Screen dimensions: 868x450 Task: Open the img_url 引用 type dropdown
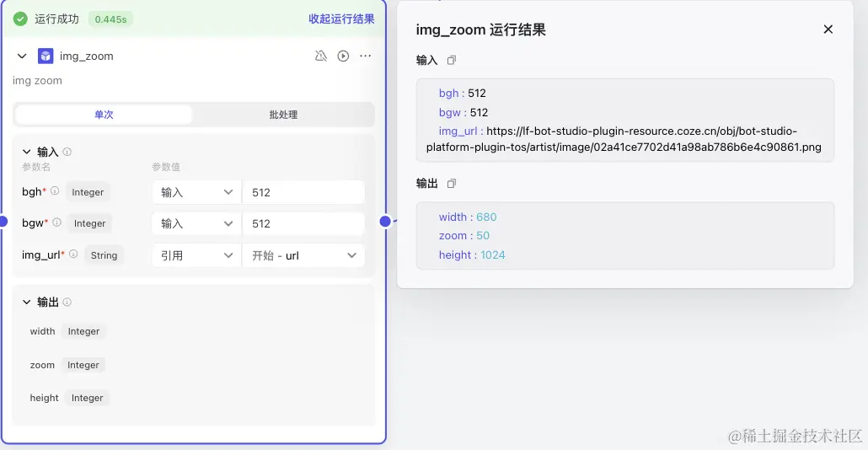tap(196, 255)
